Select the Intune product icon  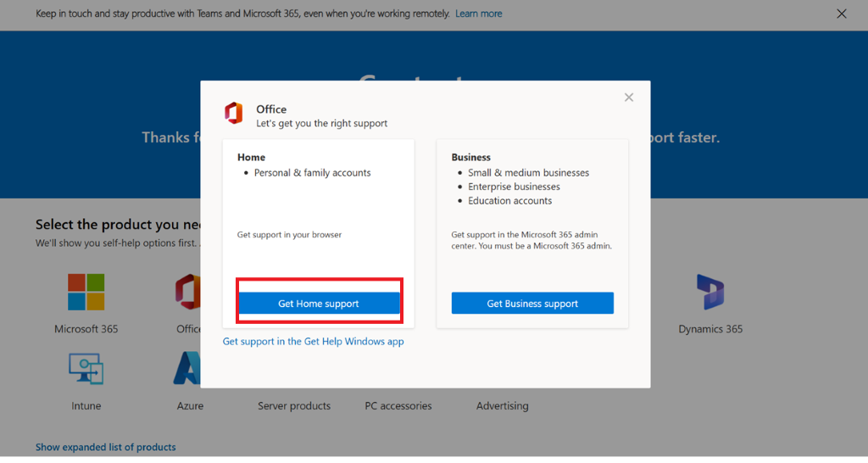pyautogui.click(x=86, y=369)
